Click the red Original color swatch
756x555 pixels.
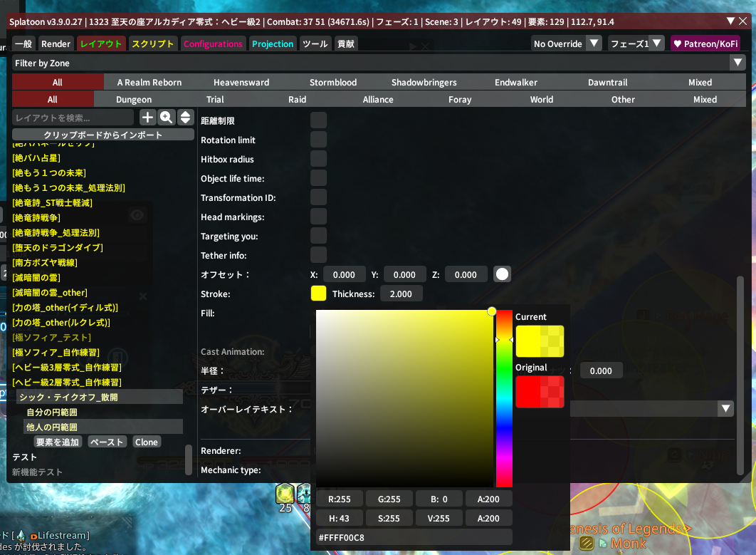pos(540,392)
